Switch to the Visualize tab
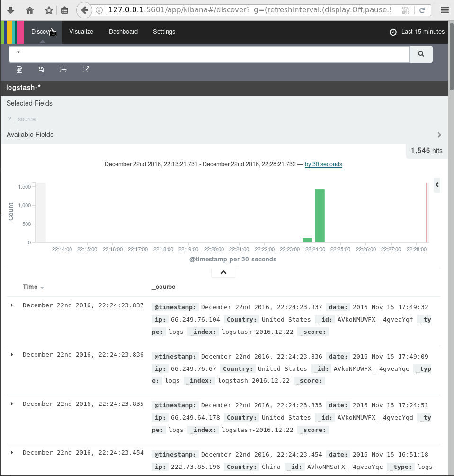Screen dimensions: 454x476 pos(81,32)
